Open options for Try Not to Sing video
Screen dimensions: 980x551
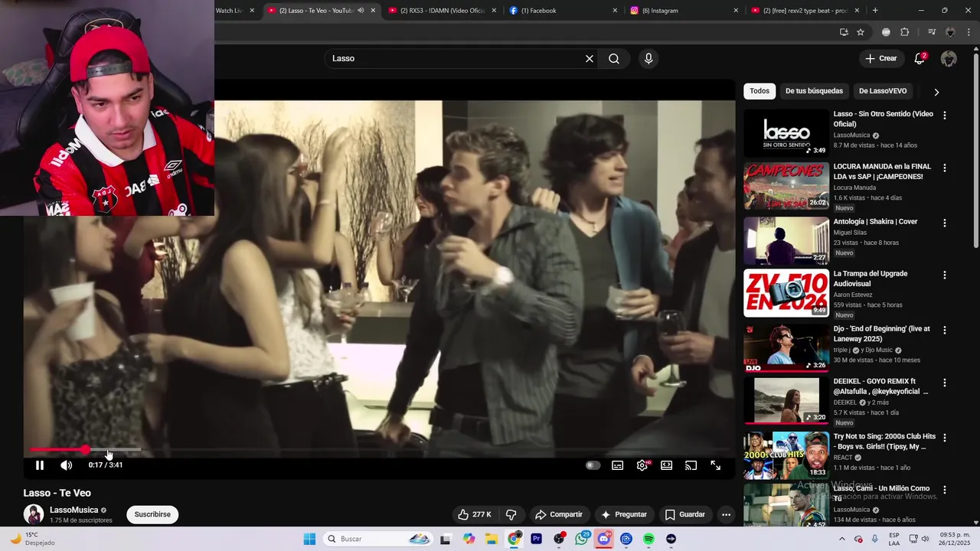pyautogui.click(x=944, y=438)
